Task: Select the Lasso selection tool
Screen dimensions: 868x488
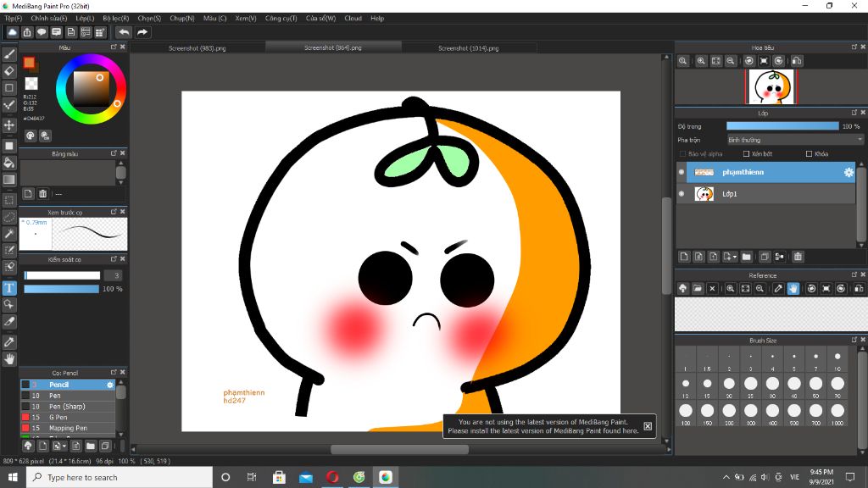Action: coord(9,218)
